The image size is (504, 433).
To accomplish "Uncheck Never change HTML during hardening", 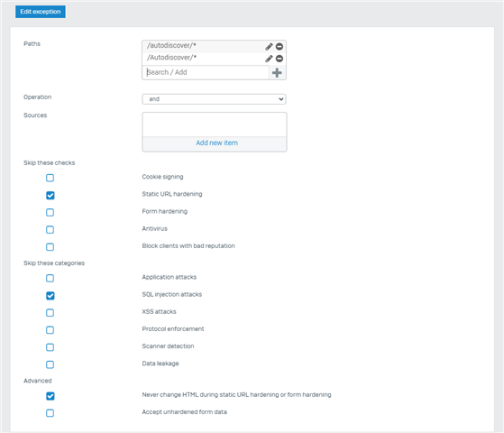I will coord(50,396).
